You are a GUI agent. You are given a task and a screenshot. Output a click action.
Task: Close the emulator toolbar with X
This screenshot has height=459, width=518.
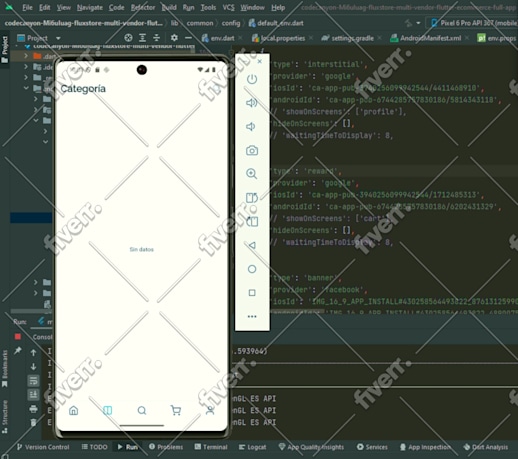260,61
